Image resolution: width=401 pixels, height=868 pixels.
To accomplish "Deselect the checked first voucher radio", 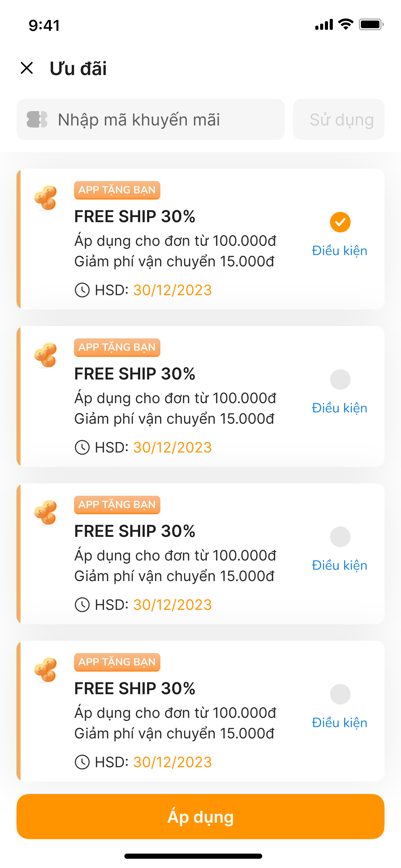I will click(340, 222).
